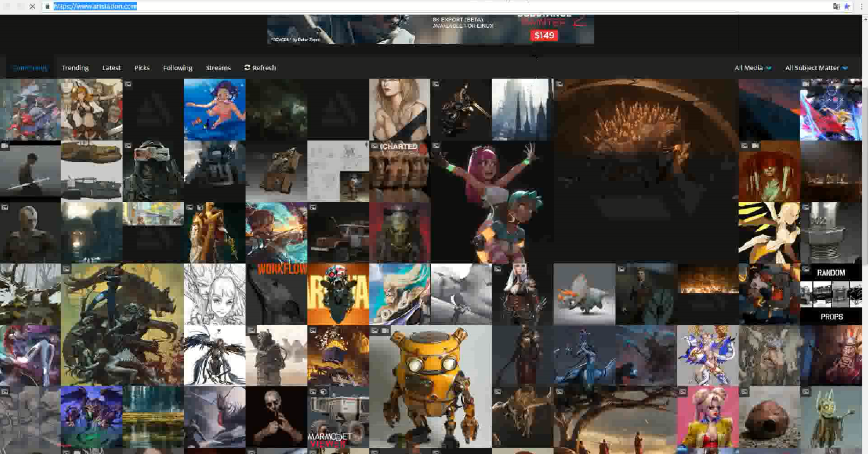This screenshot has height=454, width=868.
Task: Go to the Picks tab
Action: click(142, 68)
